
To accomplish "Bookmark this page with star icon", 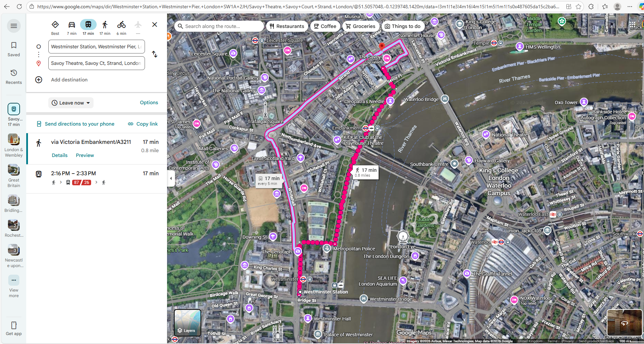I will click(x=578, y=7).
